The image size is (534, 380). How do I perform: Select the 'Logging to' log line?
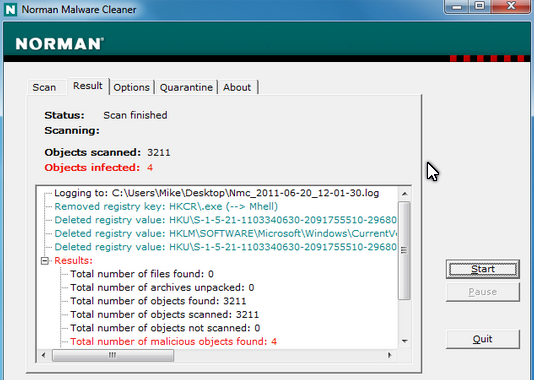217,193
